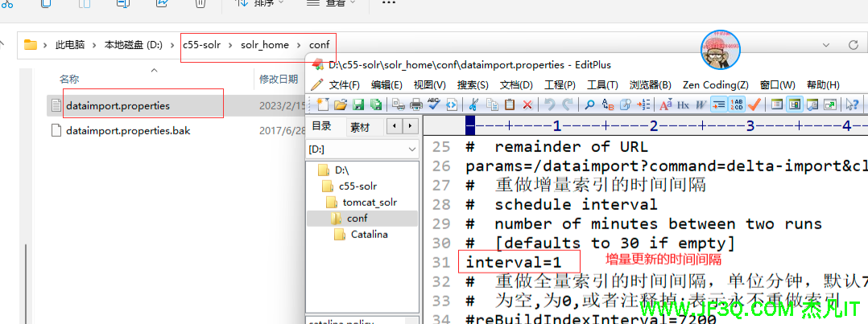Switch to the 素材 panel tab

pos(359,127)
